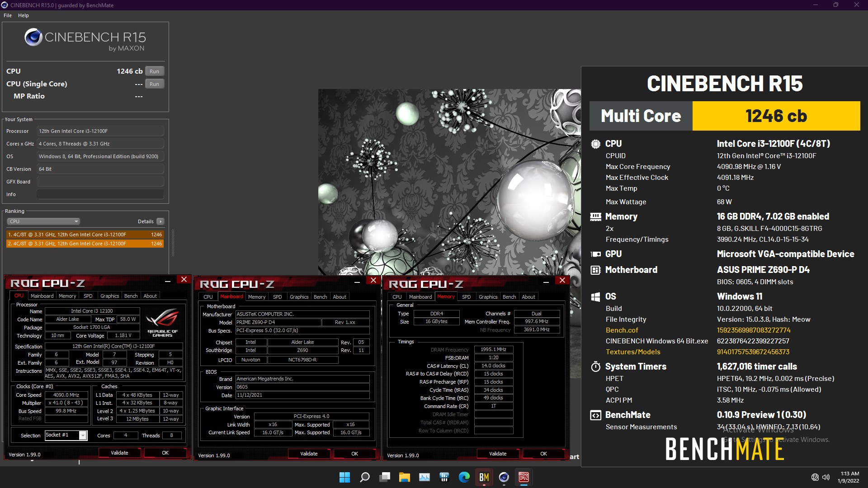
Task: Open Windows Start menu in taskbar
Action: [344, 477]
